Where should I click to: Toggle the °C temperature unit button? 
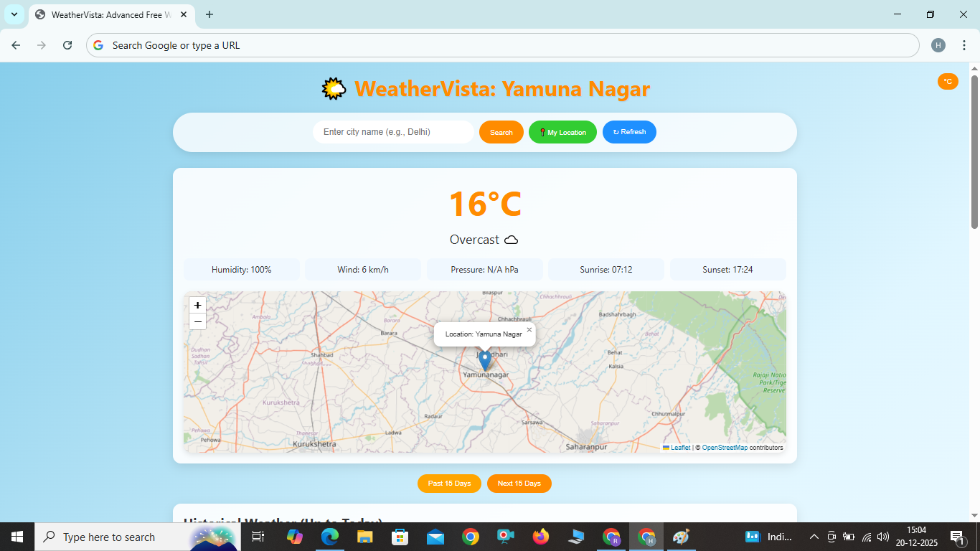[948, 81]
